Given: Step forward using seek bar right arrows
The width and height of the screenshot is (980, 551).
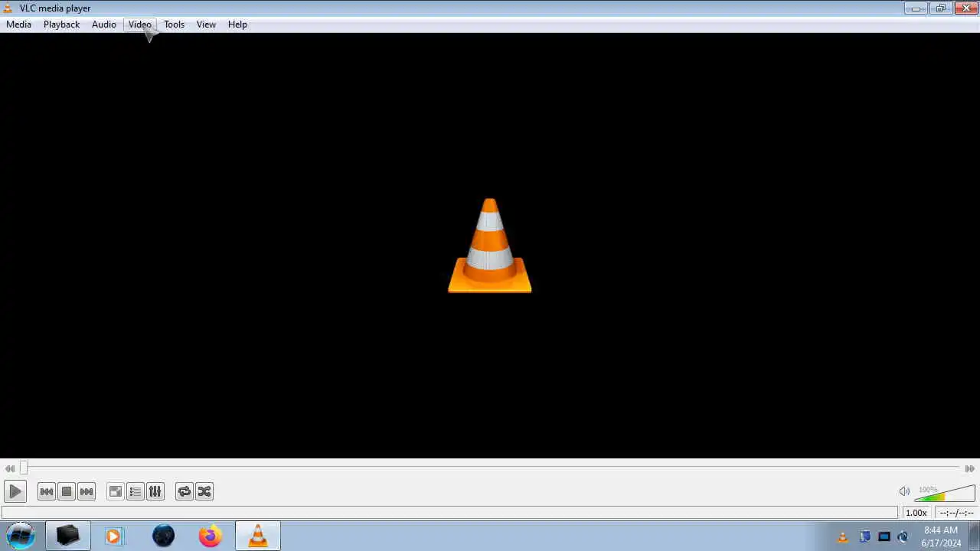Looking at the screenshot, I should click(970, 468).
